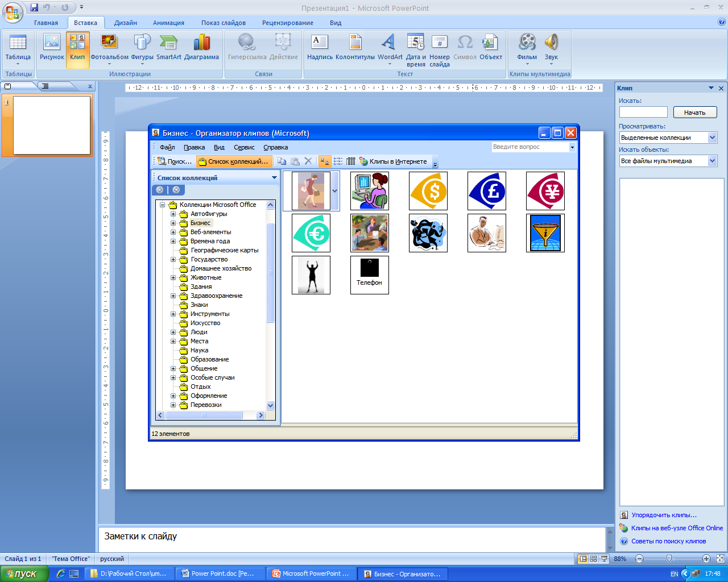The image size is (728, 582).
Task: Open the Правка menu
Action: pos(195,147)
